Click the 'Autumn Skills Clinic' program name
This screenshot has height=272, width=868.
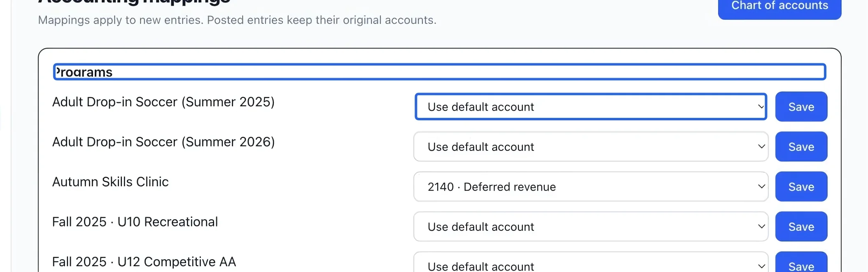[110, 182]
